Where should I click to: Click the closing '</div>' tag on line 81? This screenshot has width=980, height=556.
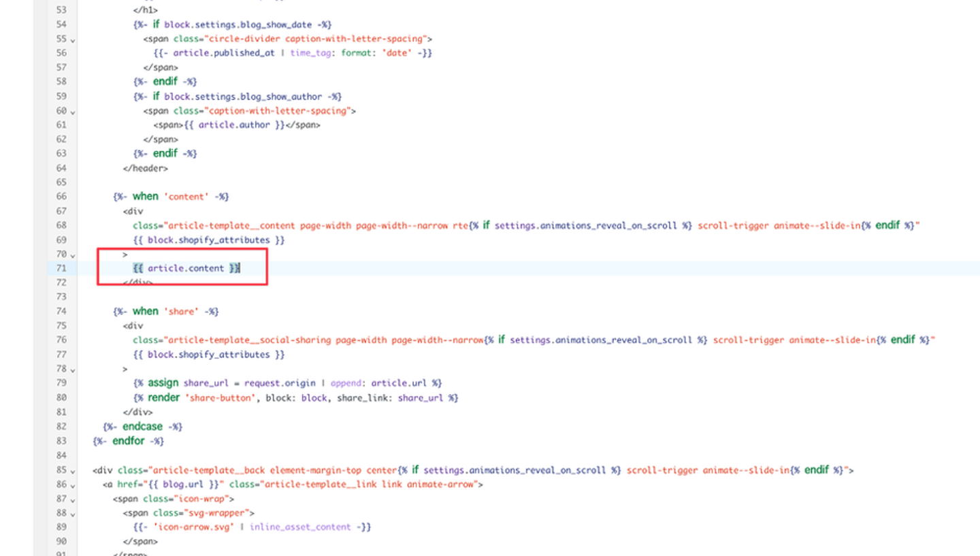point(138,412)
